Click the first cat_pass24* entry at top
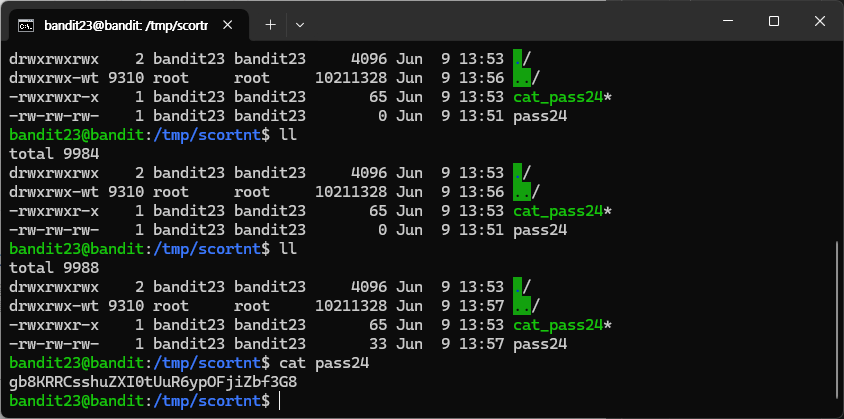Image resolution: width=844 pixels, height=419 pixels. click(x=562, y=97)
